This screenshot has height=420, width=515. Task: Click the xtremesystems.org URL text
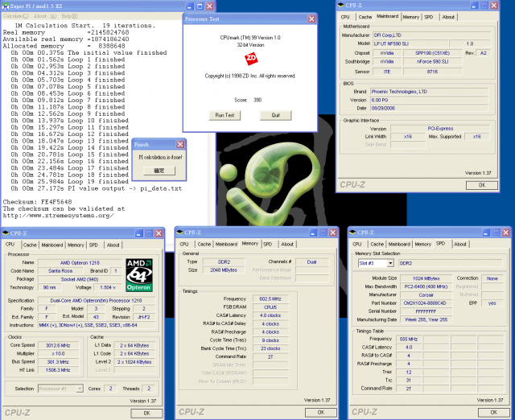pos(58,216)
